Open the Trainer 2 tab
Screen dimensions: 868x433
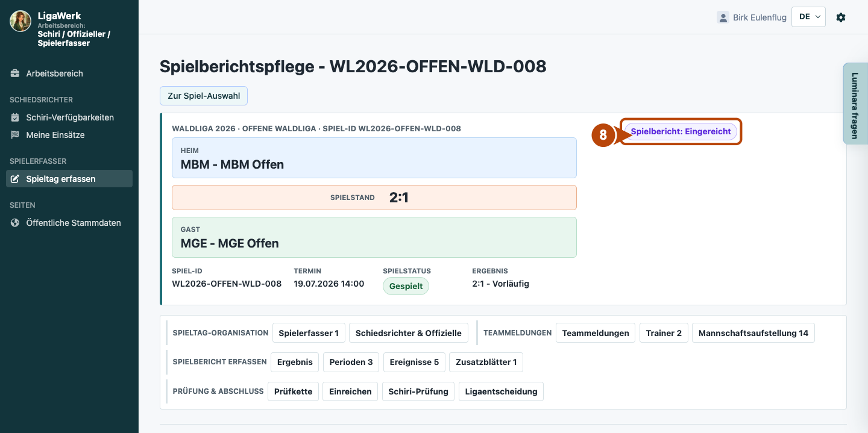[664, 333]
